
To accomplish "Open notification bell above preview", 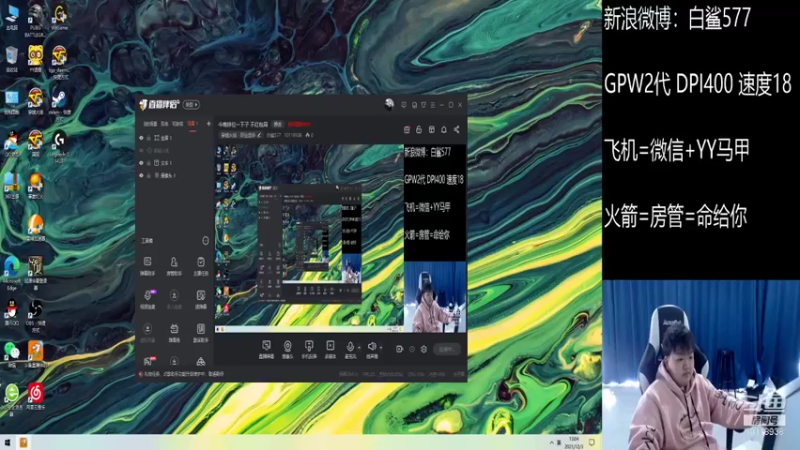I will pyautogui.click(x=444, y=130).
